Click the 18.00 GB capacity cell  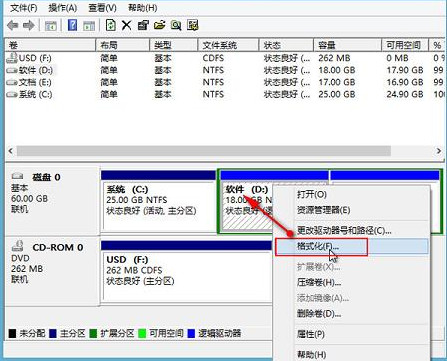(x=337, y=71)
